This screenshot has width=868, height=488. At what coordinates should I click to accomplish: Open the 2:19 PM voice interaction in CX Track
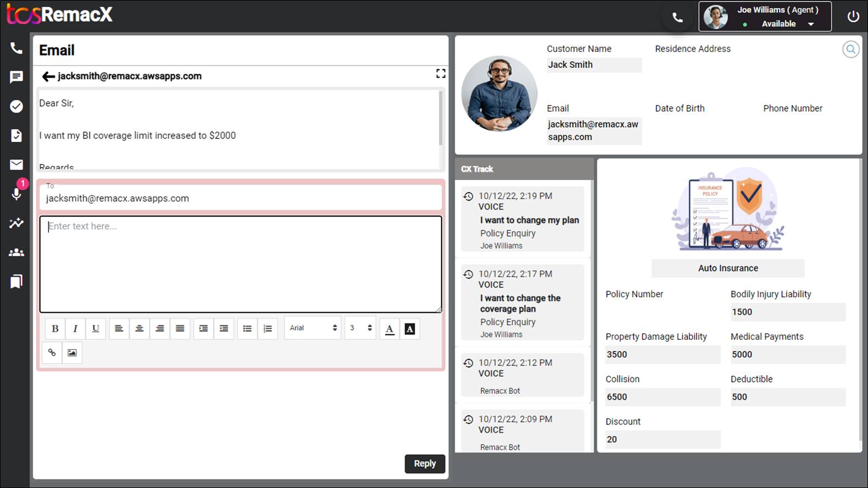(x=523, y=219)
